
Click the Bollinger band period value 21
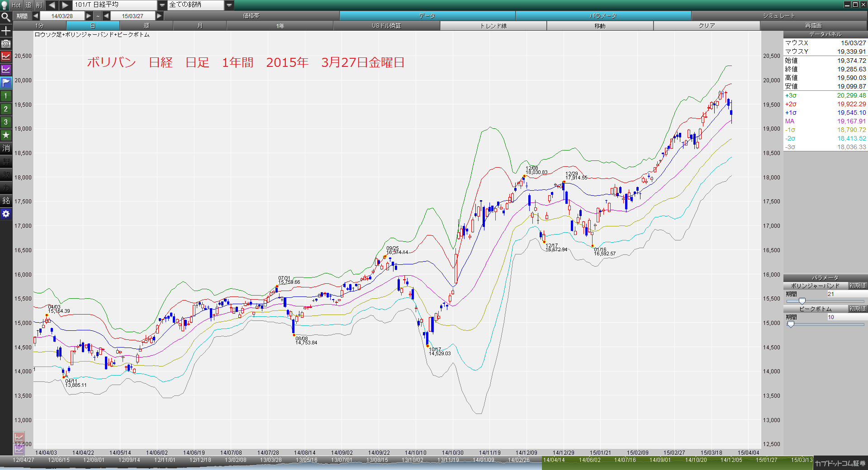(847, 294)
